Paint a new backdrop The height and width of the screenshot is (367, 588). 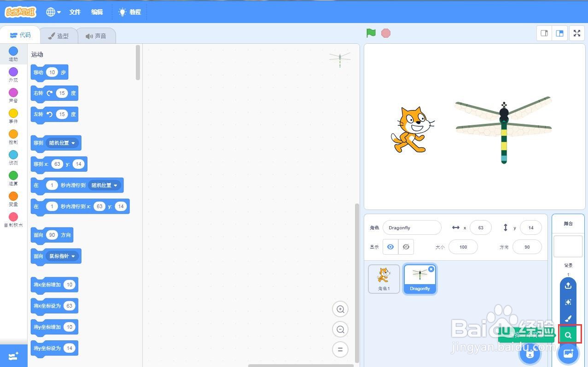568,319
